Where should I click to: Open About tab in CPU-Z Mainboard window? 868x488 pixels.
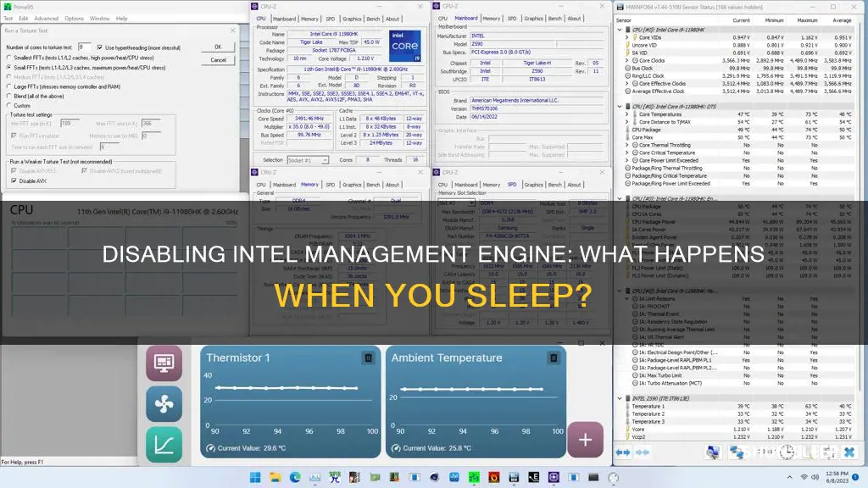coord(574,19)
